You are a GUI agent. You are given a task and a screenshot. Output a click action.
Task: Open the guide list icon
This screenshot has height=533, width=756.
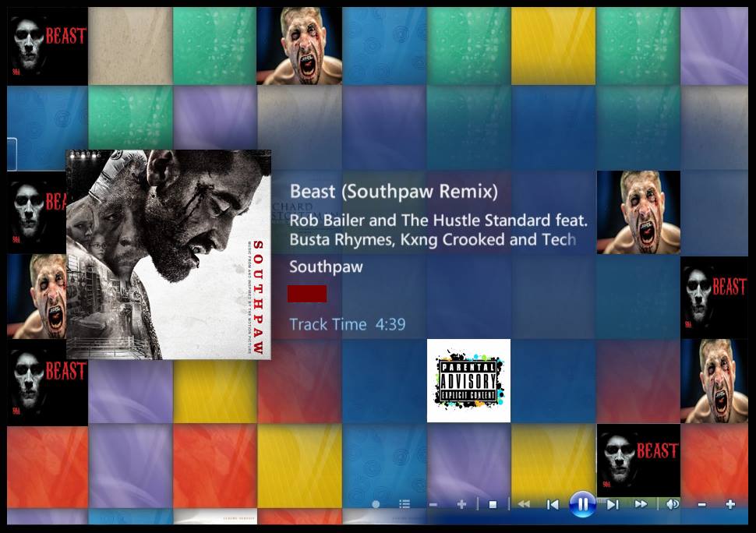[404, 504]
